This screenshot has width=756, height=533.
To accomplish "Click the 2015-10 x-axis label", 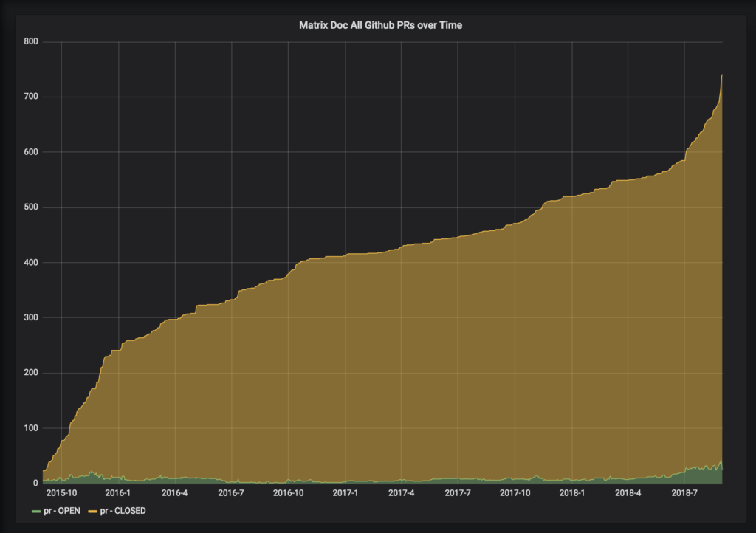I will tap(61, 493).
